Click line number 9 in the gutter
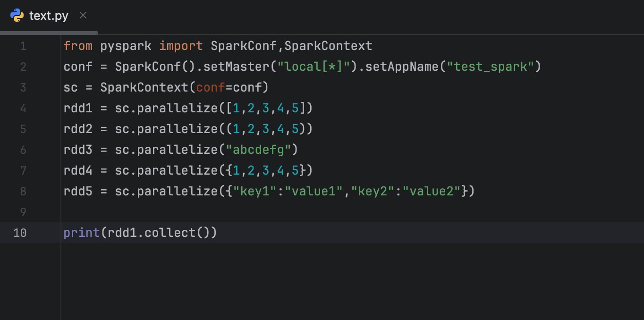 23,212
